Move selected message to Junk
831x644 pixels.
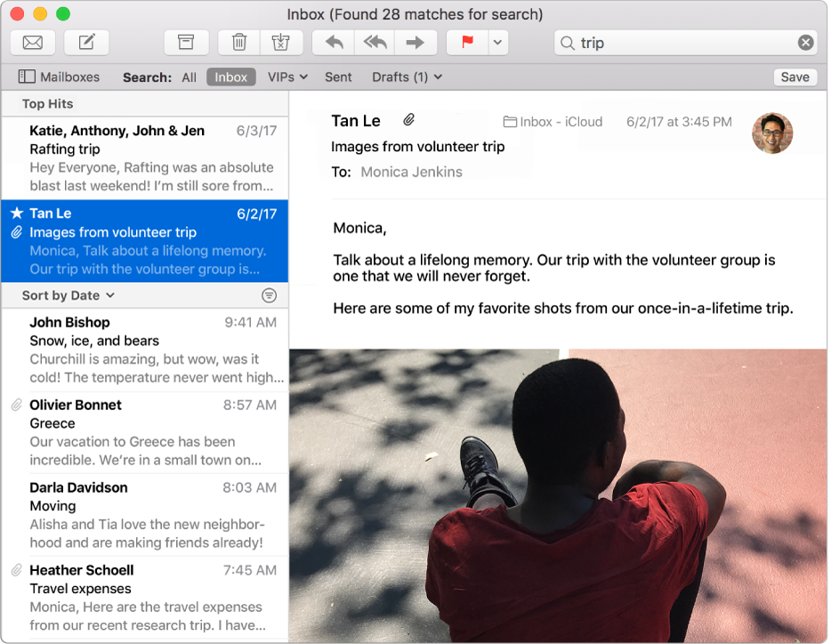tap(281, 43)
